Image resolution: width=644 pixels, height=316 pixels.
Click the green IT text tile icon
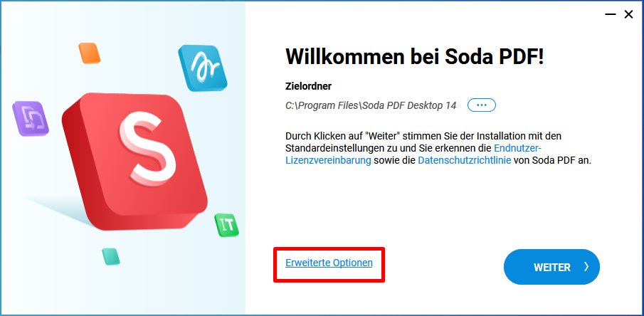[x=226, y=225]
